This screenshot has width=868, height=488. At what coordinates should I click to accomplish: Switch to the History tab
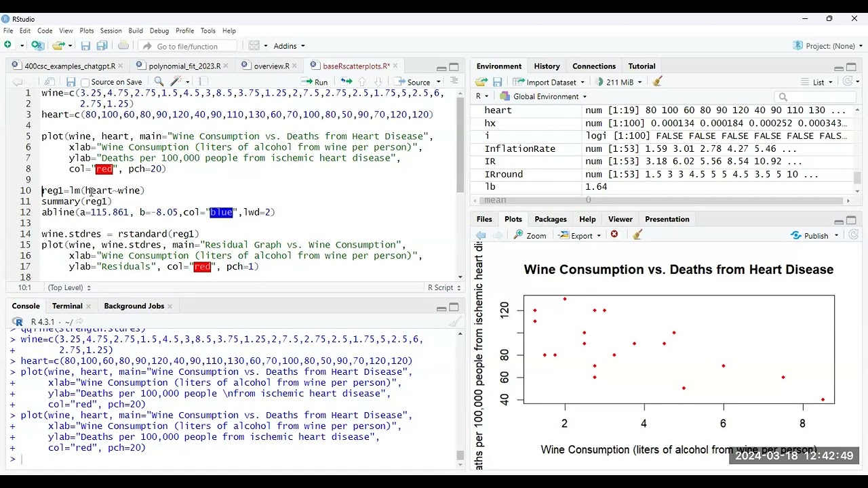[x=547, y=66]
